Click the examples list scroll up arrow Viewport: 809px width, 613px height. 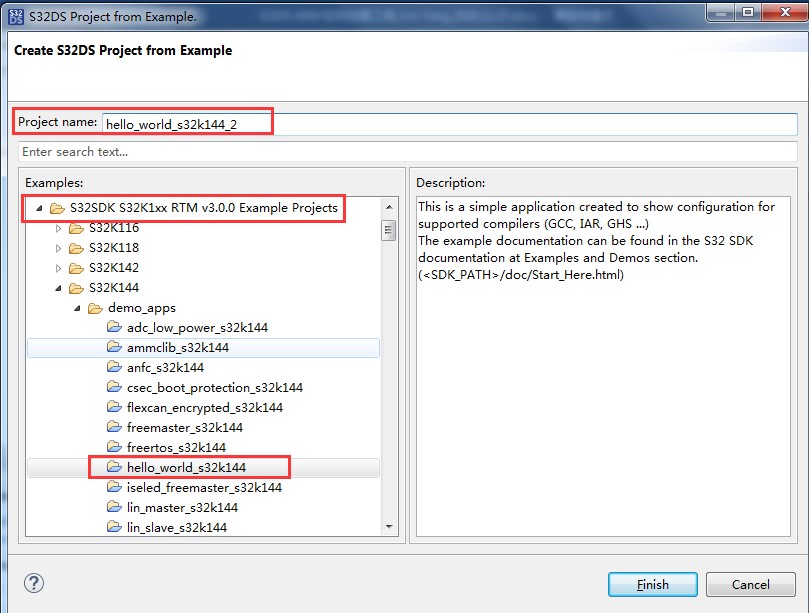coord(389,207)
